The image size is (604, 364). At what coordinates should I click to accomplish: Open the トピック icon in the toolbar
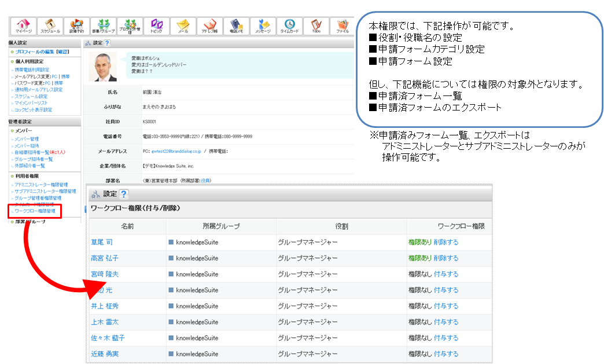(157, 26)
